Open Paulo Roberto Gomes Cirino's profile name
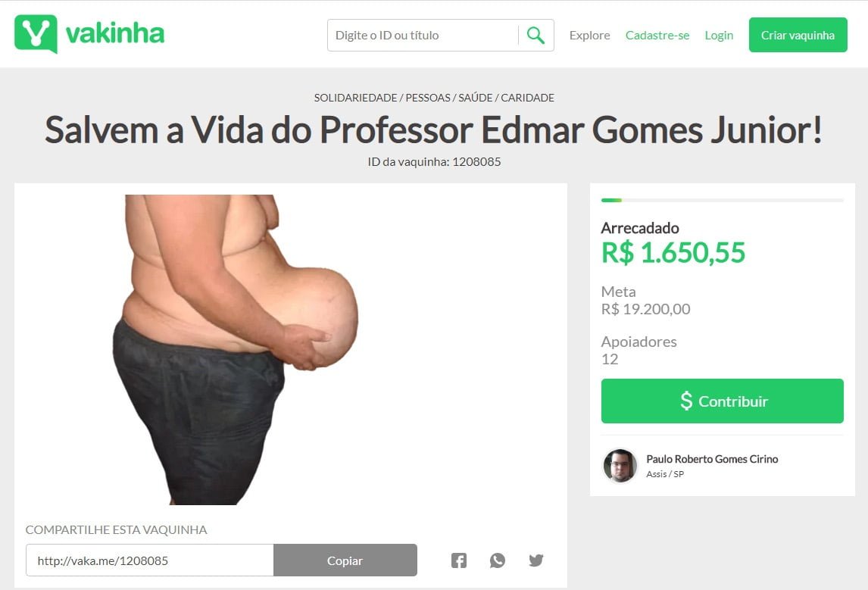The height and width of the screenshot is (590, 868). click(x=712, y=459)
